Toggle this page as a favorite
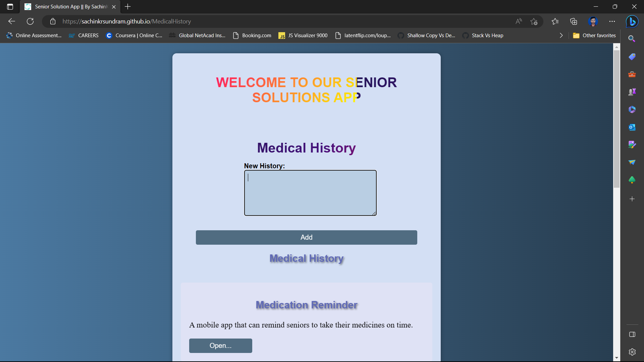This screenshot has width=644, height=362. pos(534,21)
